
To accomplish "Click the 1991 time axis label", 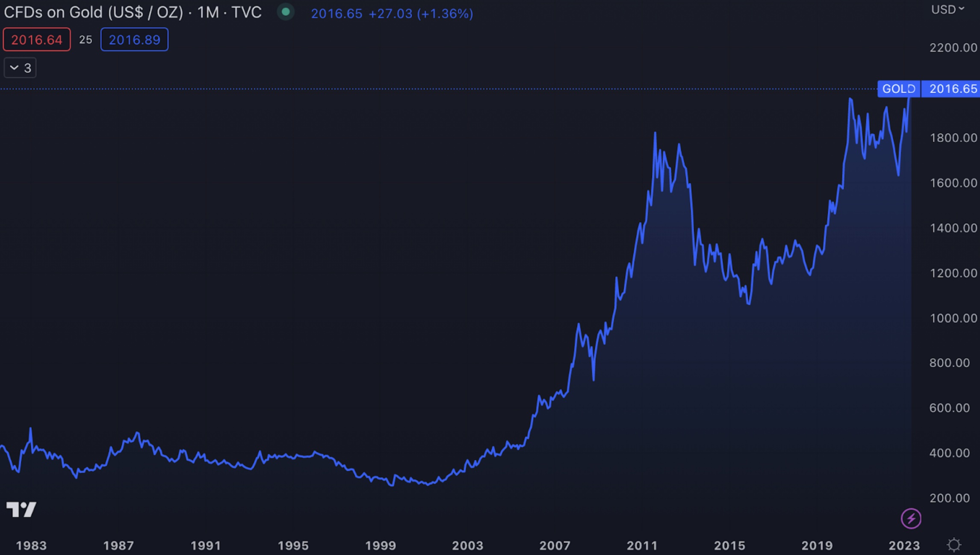I will pos(206,546).
